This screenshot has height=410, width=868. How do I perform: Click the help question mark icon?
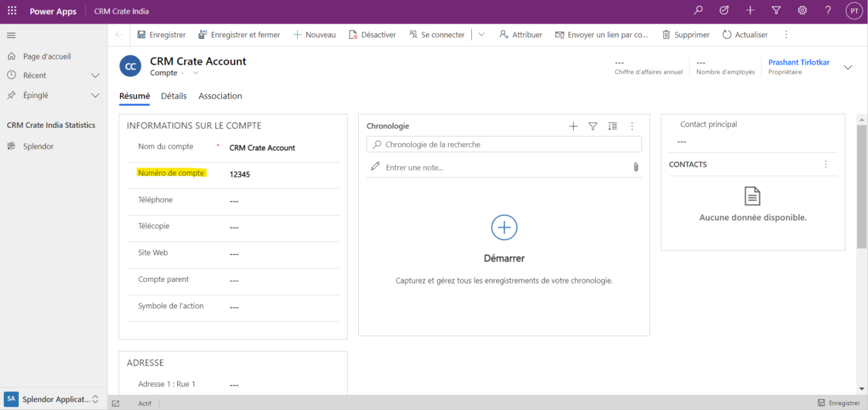pos(827,10)
